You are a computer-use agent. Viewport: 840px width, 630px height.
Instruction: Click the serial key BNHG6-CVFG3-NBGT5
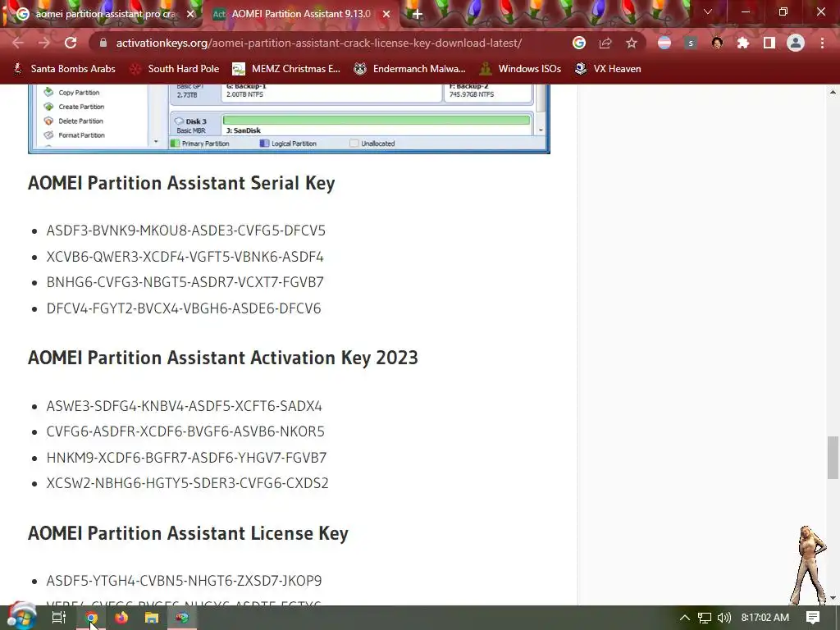click(x=185, y=282)
